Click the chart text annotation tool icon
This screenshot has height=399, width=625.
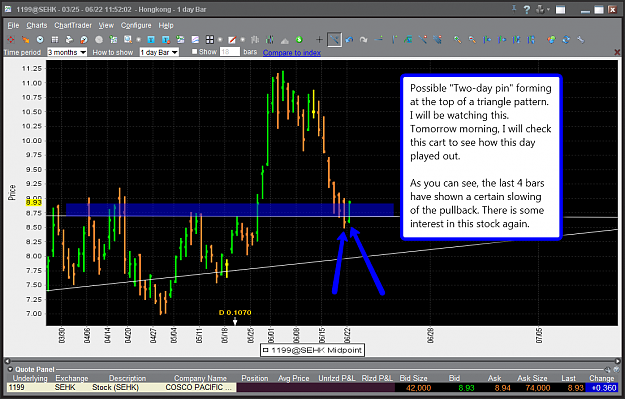point(408,39)
